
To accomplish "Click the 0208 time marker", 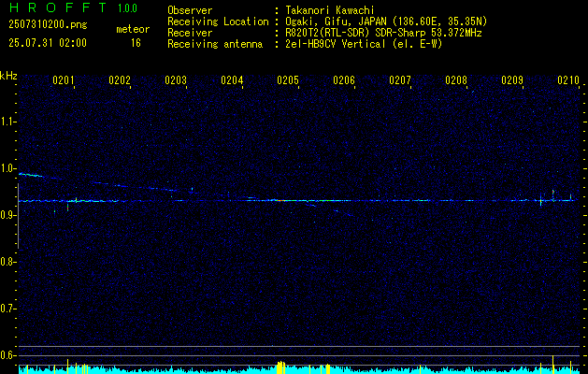I will [x=456, y=80].
